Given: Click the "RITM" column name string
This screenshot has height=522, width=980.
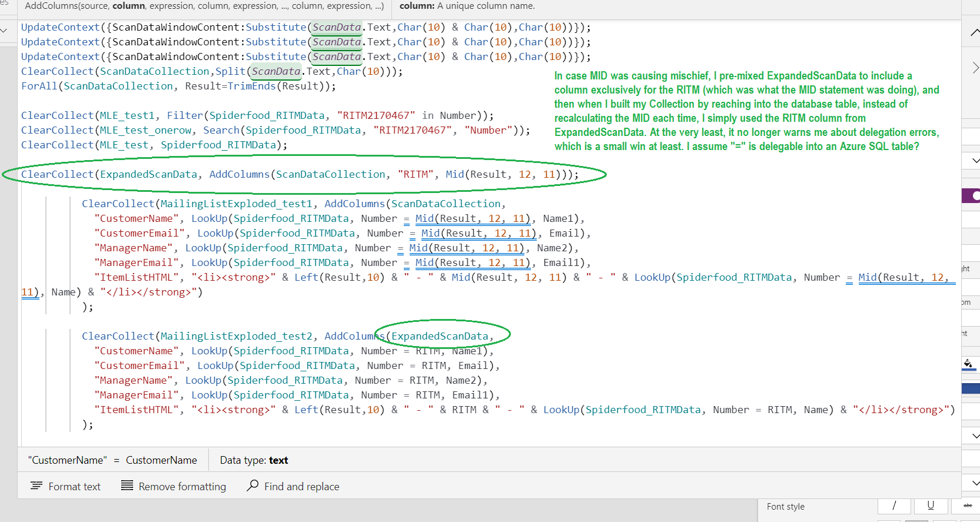Looking at the screenshot, I should tap(416, 174).
